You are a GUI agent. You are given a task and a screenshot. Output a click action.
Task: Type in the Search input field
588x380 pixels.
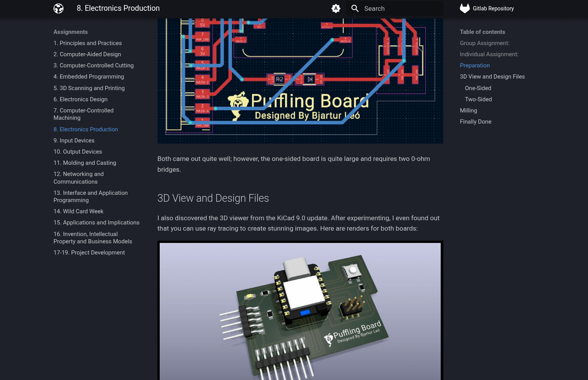(x=400, y=8)
